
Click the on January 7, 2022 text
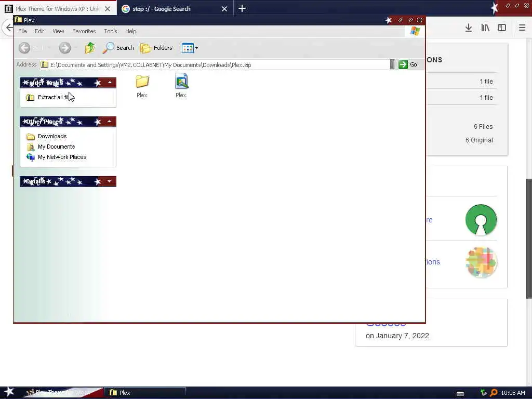coord(397,336)
